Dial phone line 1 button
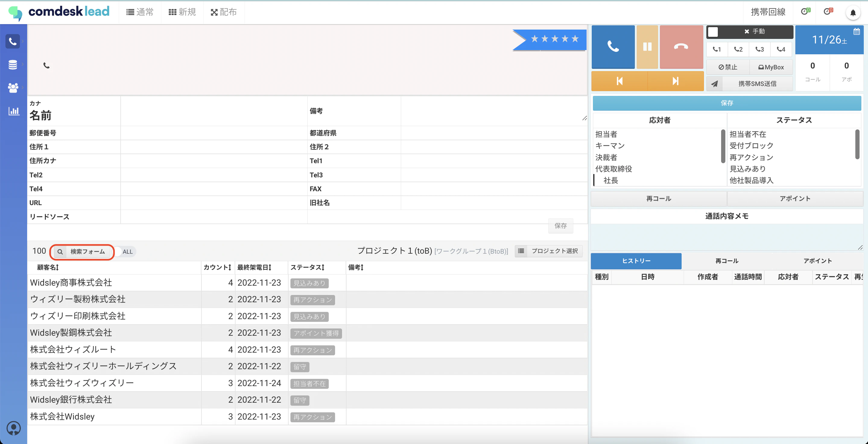Screen dimensions: 868x444 click(x=717, y=49)
